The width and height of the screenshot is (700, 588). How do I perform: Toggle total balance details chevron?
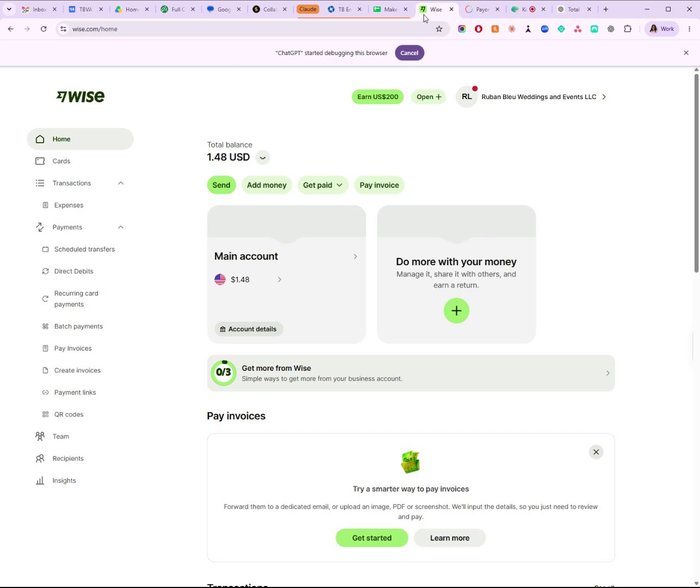click(262, 157)
